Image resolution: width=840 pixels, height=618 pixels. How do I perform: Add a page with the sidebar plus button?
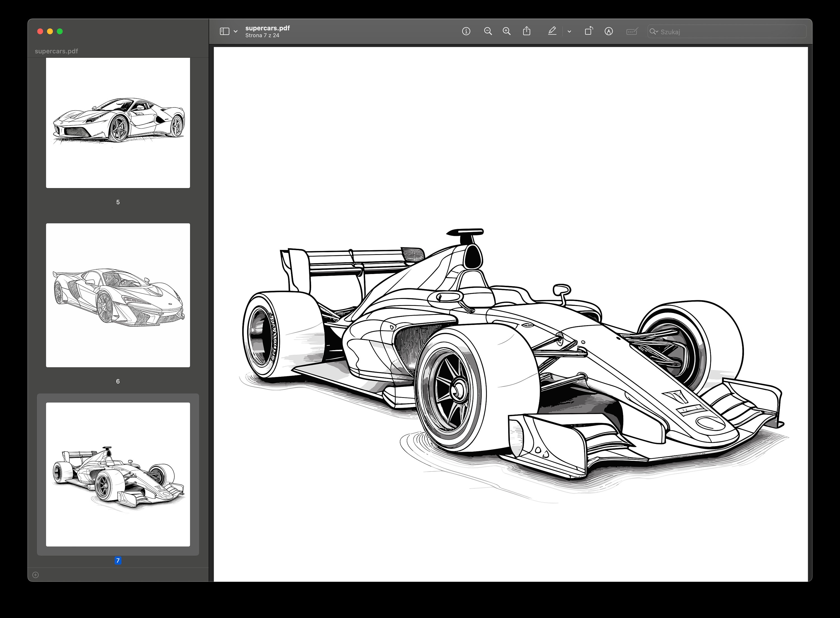[36, 575]
